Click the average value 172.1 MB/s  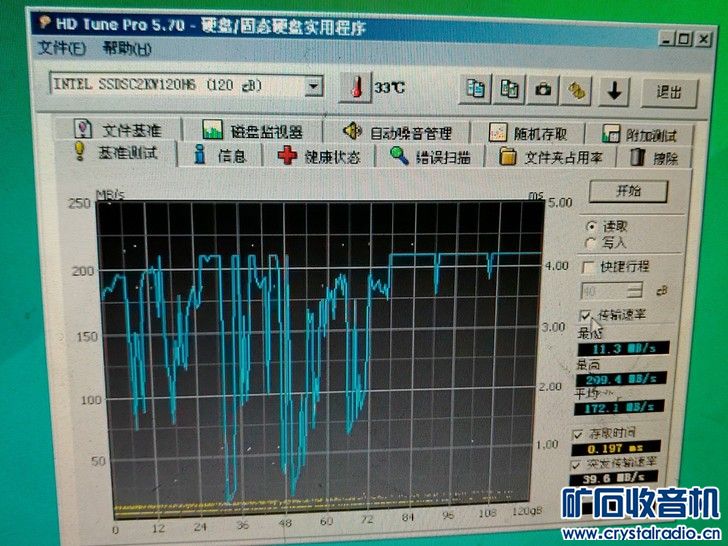(619, 408)
